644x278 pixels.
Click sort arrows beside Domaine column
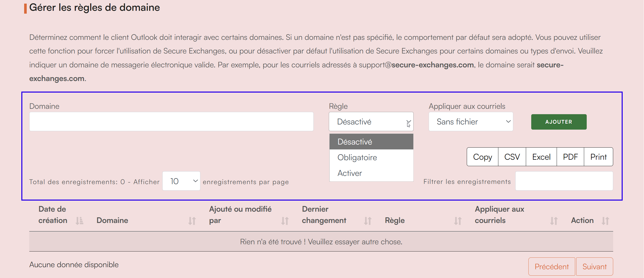point(192,221)
